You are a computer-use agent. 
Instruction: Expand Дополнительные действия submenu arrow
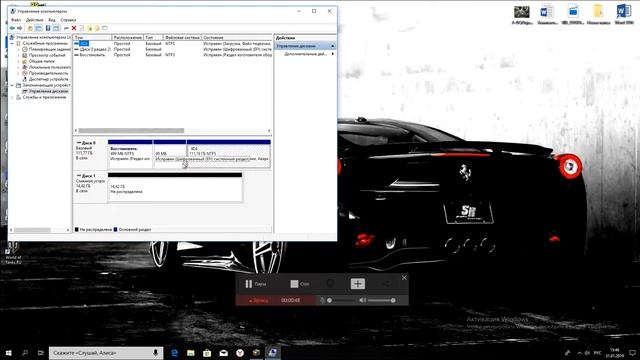[333, 54]
